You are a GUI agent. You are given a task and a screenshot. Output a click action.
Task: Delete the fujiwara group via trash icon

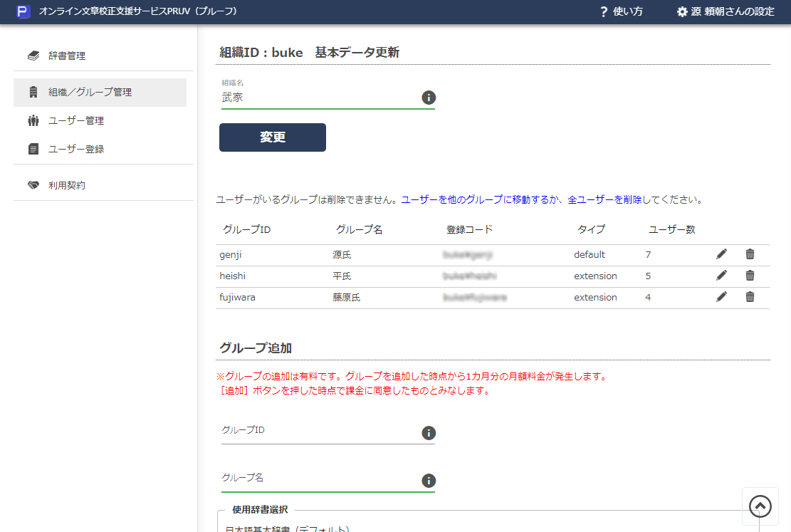tap(750, 297)
